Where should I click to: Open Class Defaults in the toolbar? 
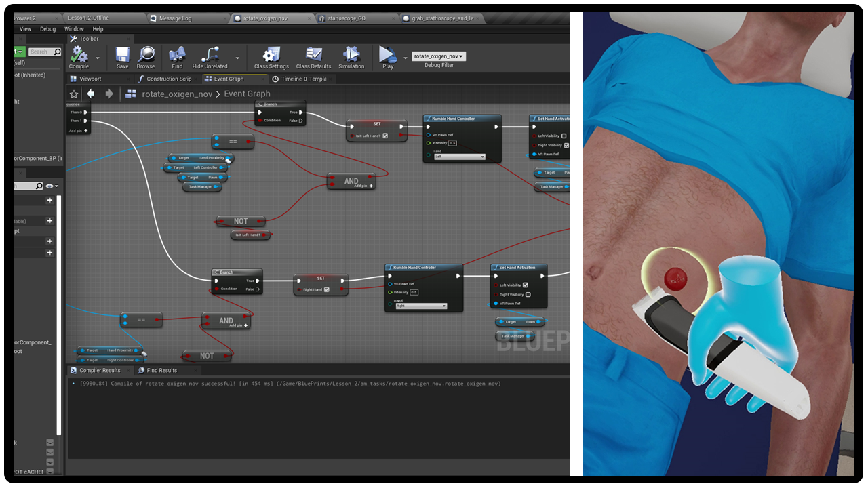313,58
